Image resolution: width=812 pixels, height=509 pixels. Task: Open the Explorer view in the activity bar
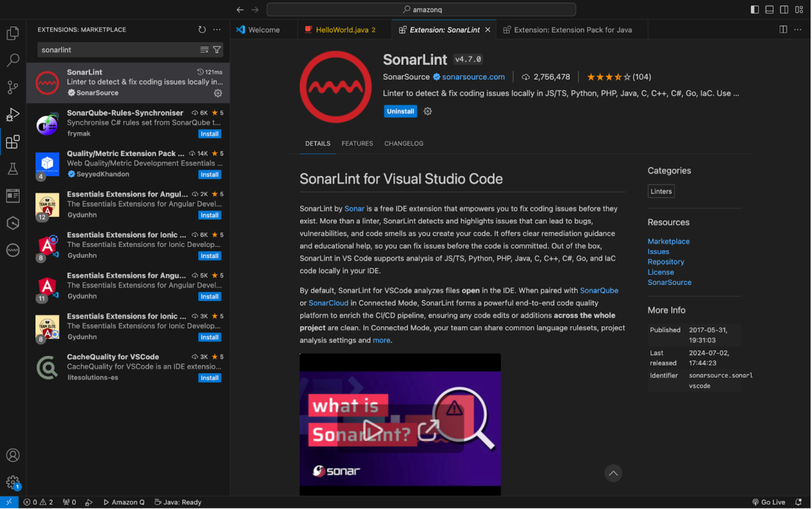coord(13,33)
